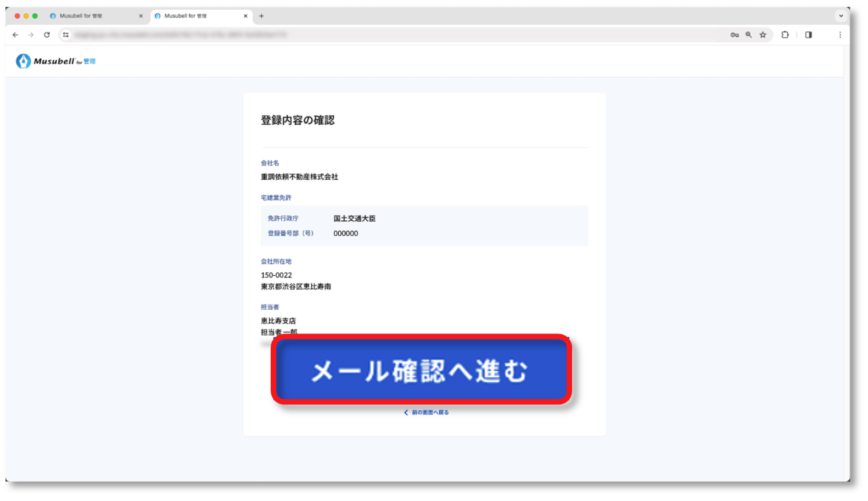This screenshot has height=501, width=868.
Task: Click the browser forward arrow
Action: [x=31, y=35]
